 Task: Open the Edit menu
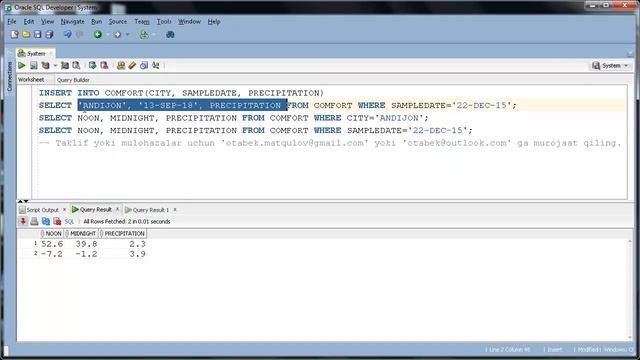[29, 22]
